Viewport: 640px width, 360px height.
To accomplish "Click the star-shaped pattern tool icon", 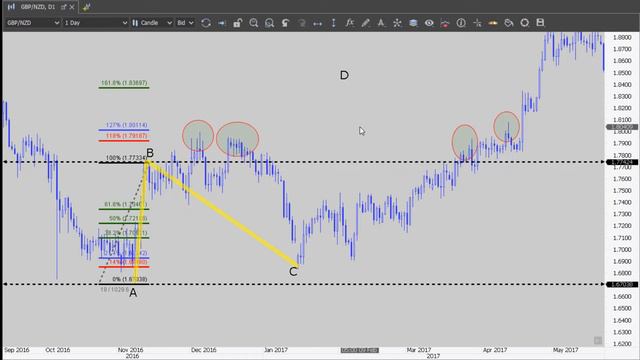I will (397, 23).
